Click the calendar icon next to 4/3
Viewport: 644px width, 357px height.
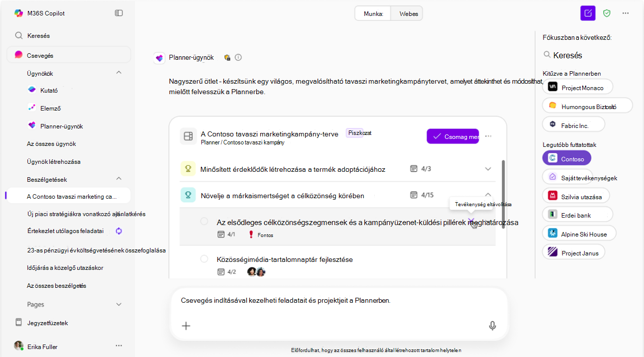413,169
